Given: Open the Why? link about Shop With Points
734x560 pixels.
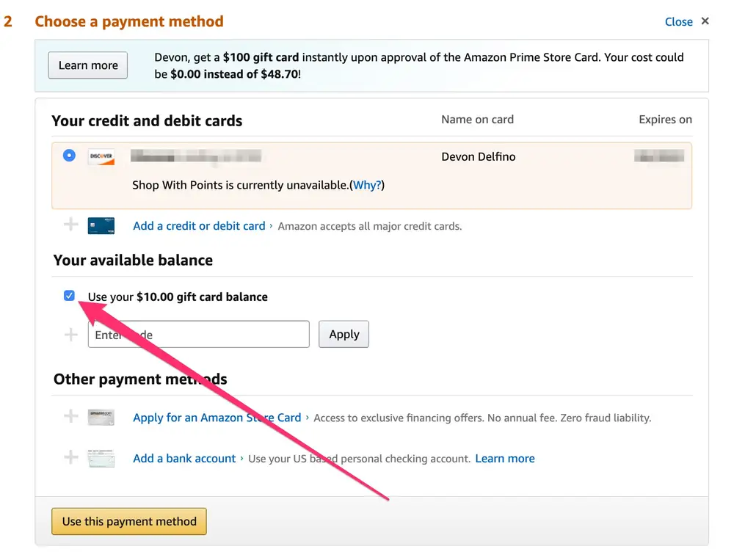Looking at the screenshot, I should point(367,185).
